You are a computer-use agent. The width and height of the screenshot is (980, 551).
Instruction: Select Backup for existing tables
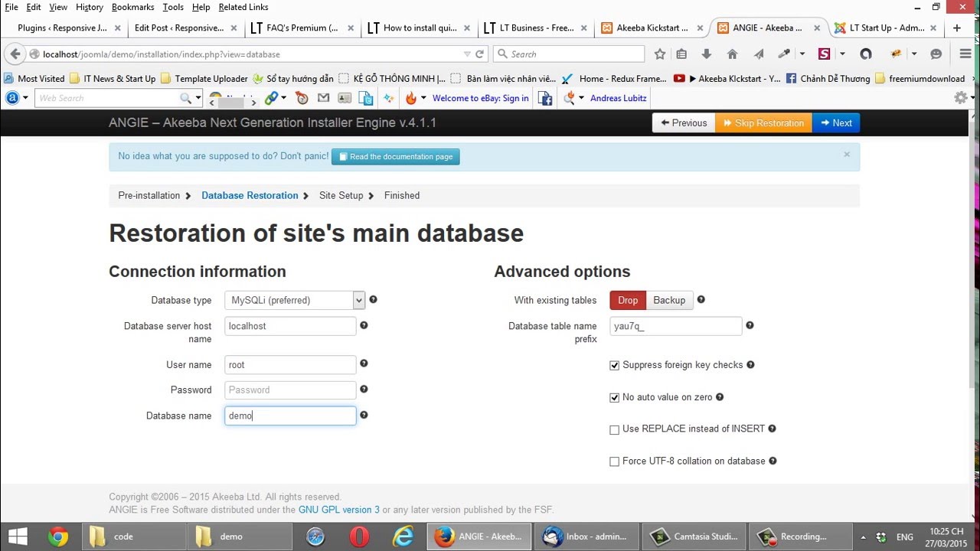669,300
